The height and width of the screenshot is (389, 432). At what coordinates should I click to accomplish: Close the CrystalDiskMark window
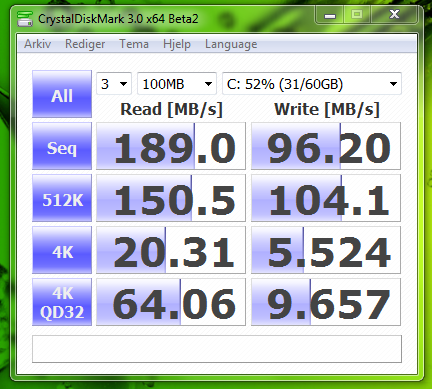tap(394, 15)
